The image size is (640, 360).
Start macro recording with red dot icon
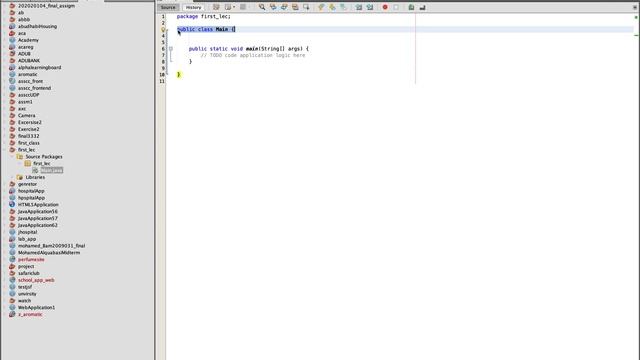click(x=385, y=7)
